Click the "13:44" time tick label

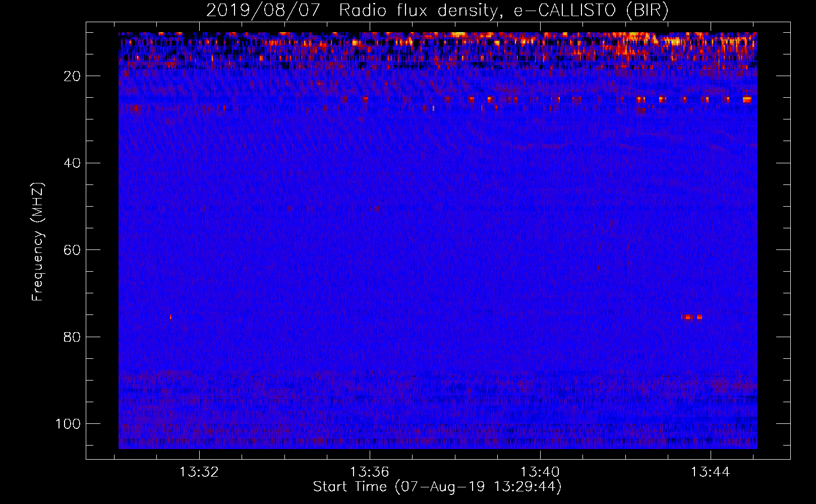point(711,472)
